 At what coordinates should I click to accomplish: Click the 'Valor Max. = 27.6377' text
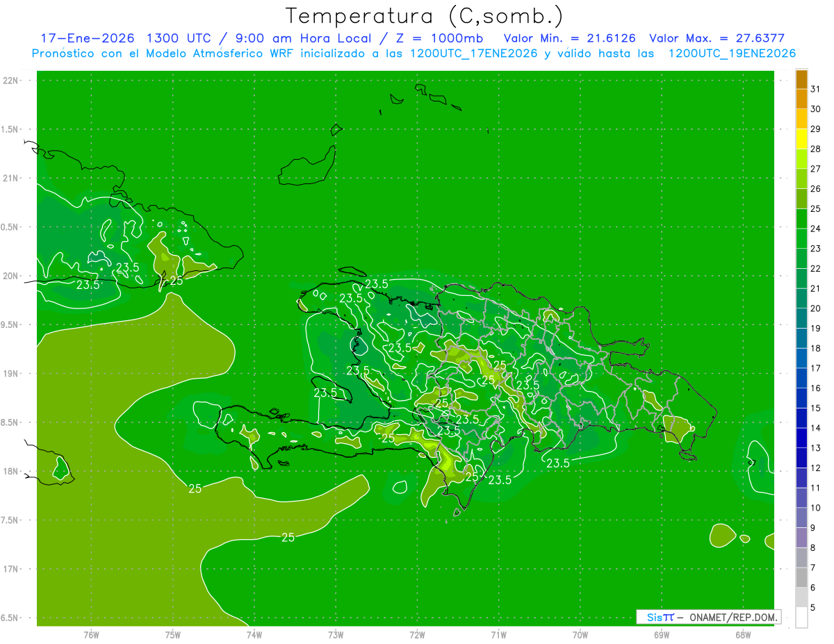point(717,38)
